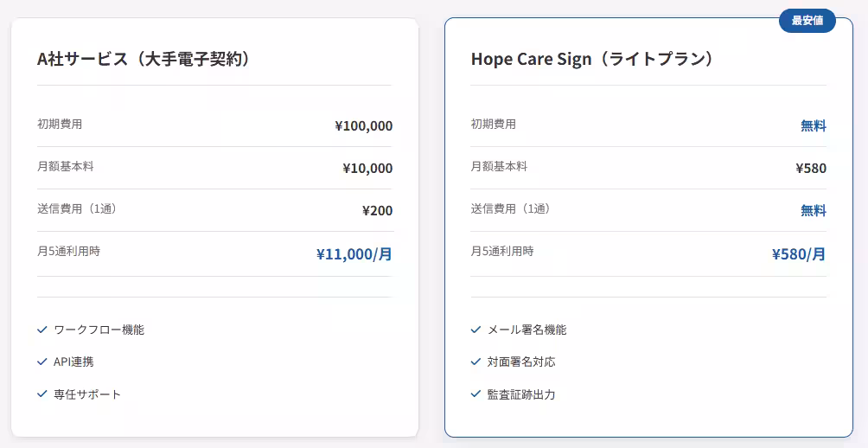Viewport: 868px width, 448px height.
Task: Click checkmark icon beside 監査証跡出力
Action: pyautogui.click(x=475, y=394)
